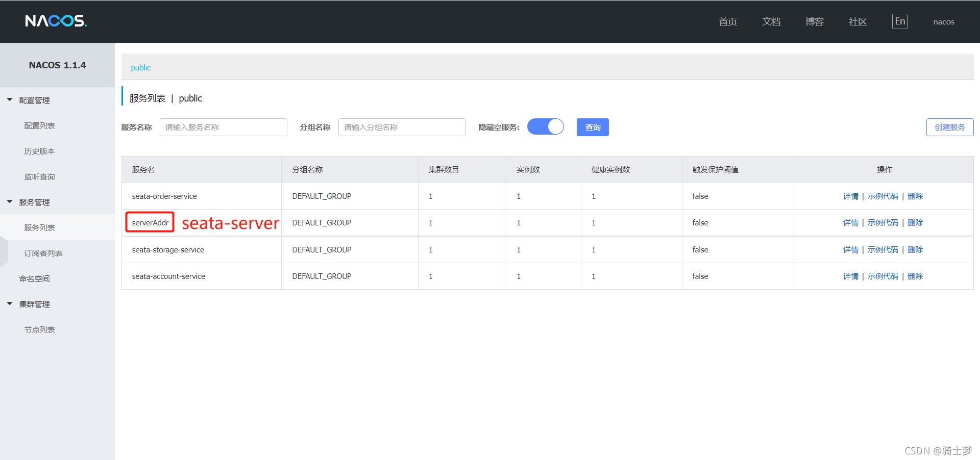Click false in seata-storage-service row

tap(700, 250)
